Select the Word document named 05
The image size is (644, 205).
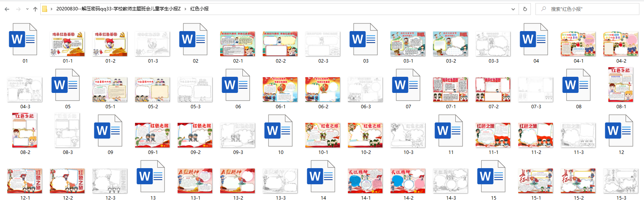68,89
